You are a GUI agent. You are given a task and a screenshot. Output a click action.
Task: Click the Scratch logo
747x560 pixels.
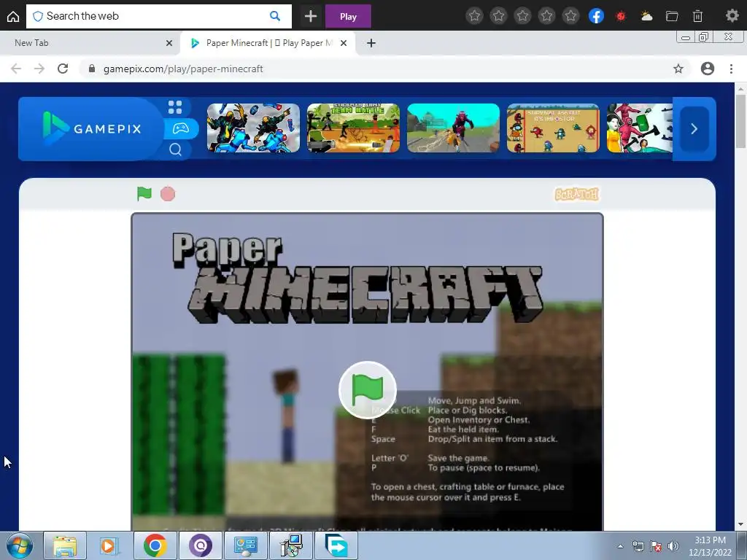(x=576, y=194)
